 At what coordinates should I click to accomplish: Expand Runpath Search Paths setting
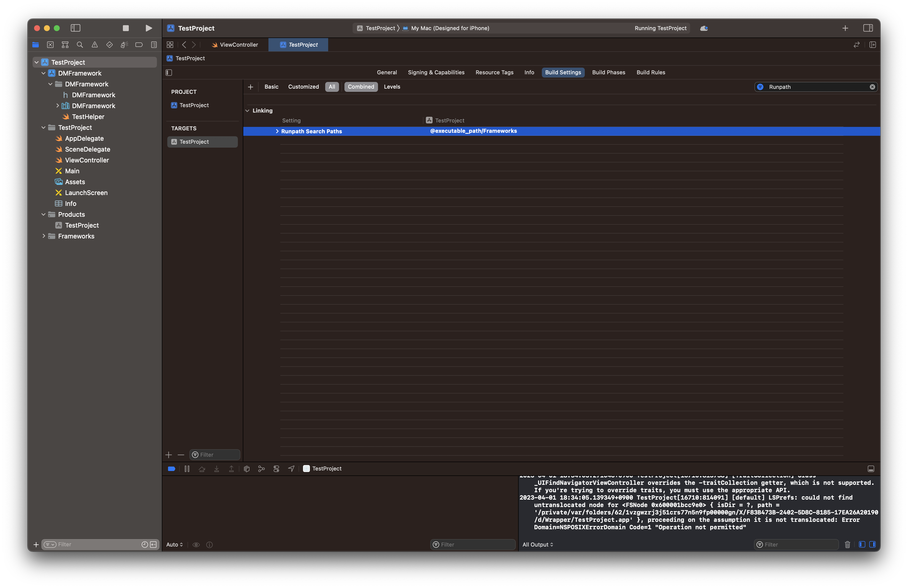[277, 131]
